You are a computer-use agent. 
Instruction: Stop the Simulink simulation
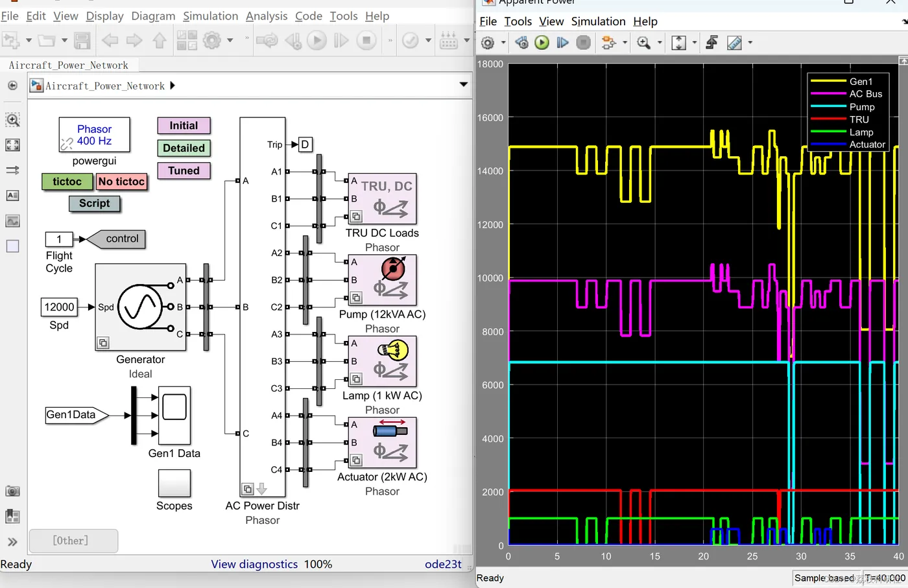coord(366,41)
